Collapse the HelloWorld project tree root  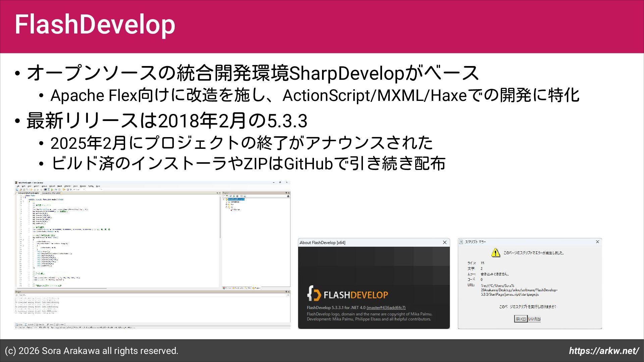click(224, 199)
